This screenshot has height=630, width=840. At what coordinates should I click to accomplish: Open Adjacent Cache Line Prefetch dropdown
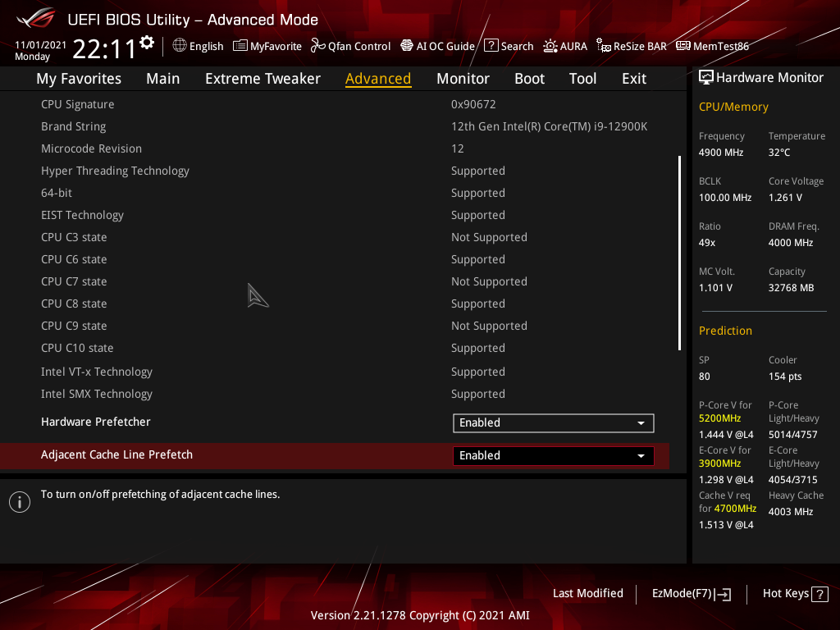point(554,455)
